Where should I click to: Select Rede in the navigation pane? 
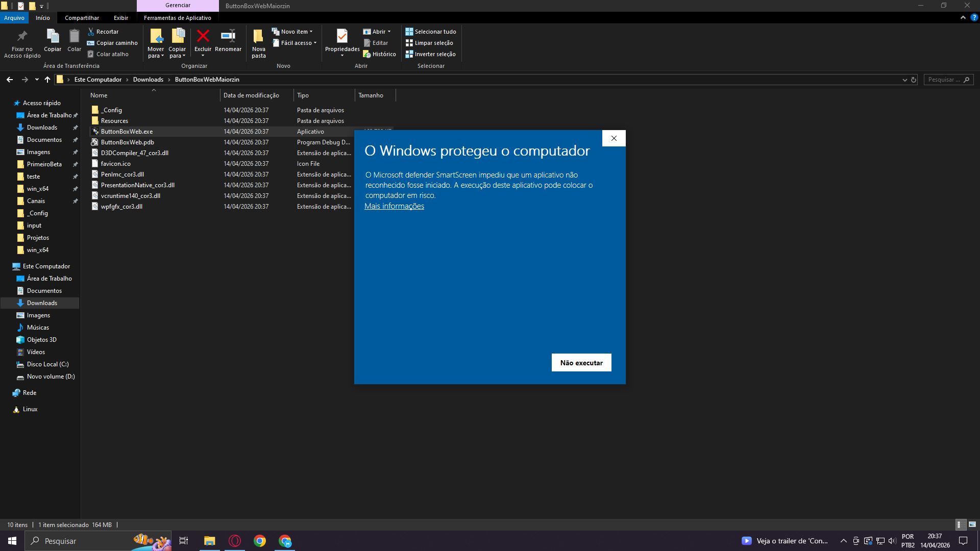30,393
